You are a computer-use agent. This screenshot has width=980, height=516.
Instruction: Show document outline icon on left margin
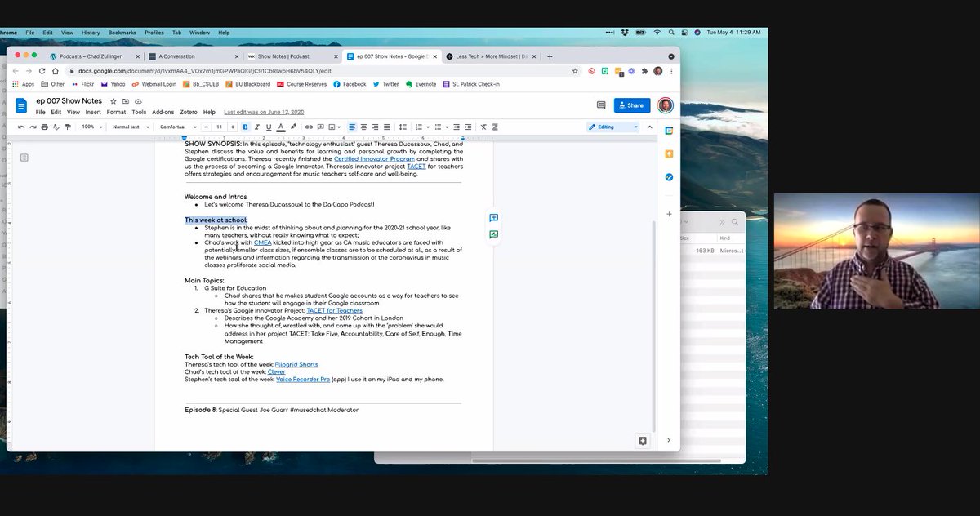[24, 157]
